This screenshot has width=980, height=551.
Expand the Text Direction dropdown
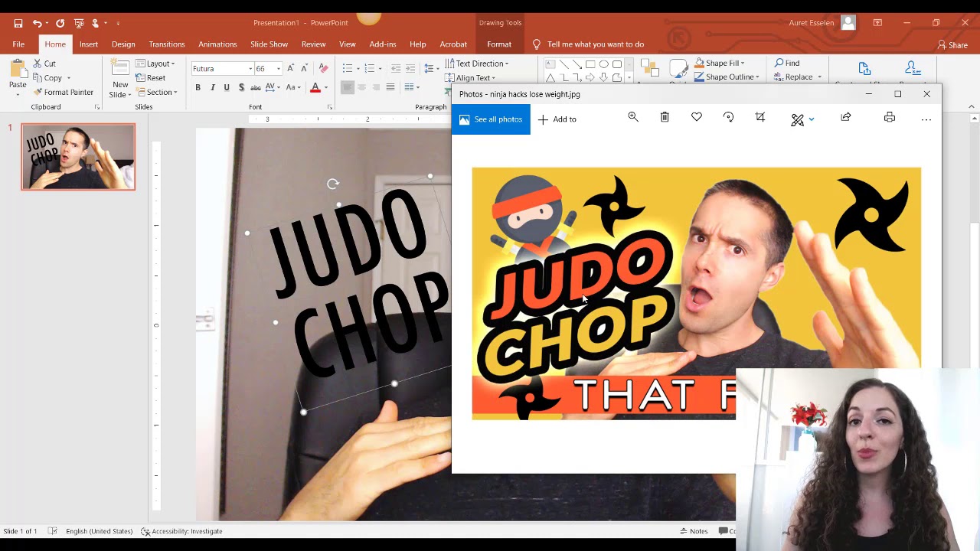point(477,64)
